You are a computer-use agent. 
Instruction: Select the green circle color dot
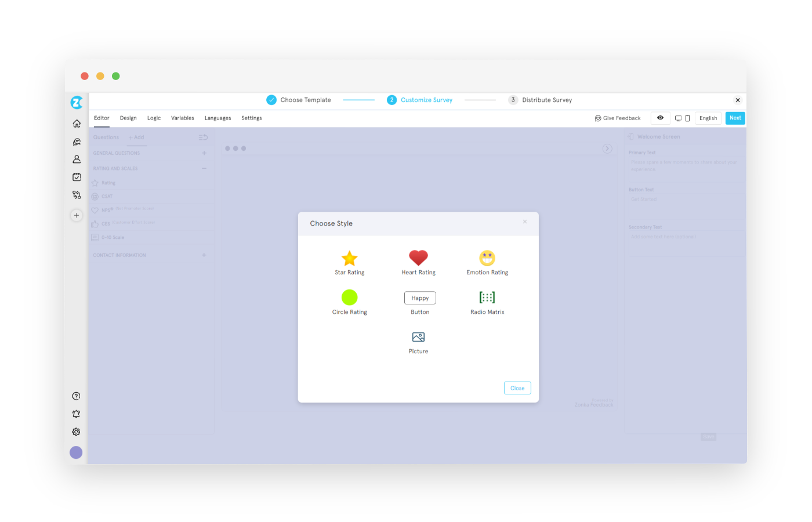349,296
